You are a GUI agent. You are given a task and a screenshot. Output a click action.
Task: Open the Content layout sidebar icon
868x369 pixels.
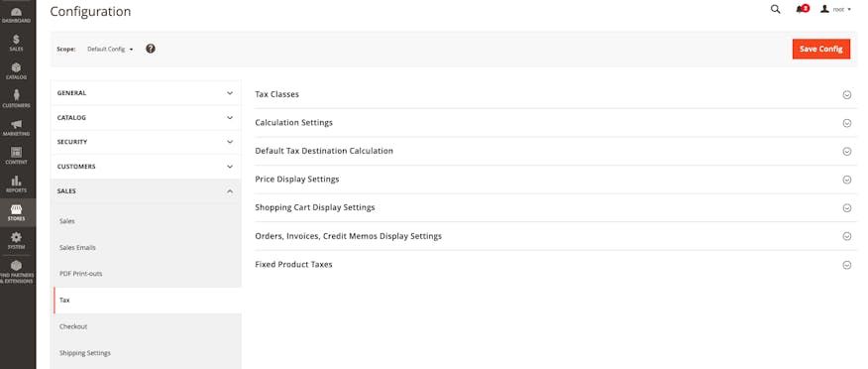16,156
